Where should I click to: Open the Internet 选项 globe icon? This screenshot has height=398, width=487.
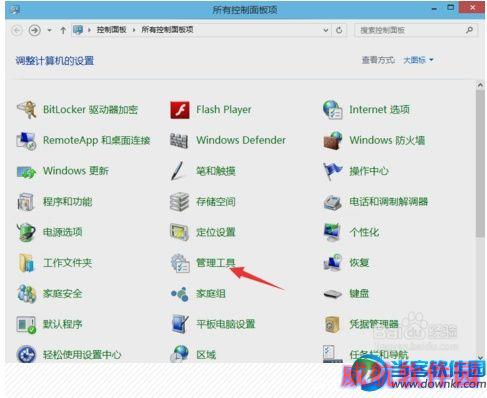(x=332, y=110)
